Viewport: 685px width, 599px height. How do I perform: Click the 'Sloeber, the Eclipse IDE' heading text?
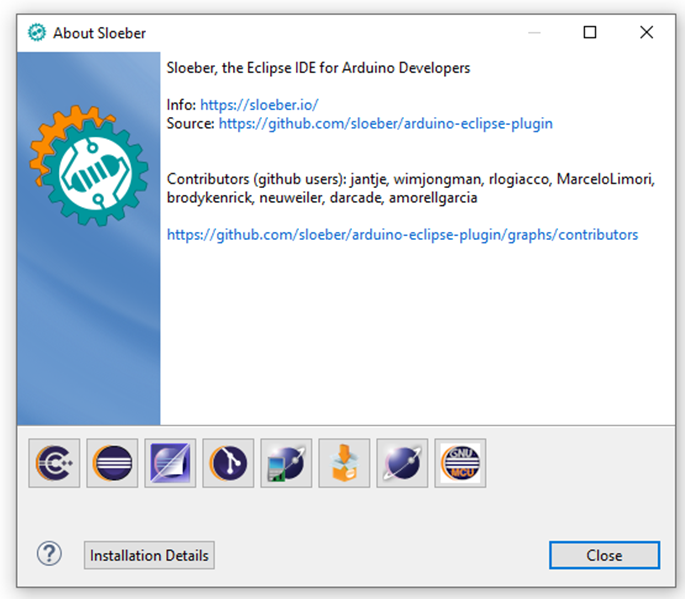[318, 68]
